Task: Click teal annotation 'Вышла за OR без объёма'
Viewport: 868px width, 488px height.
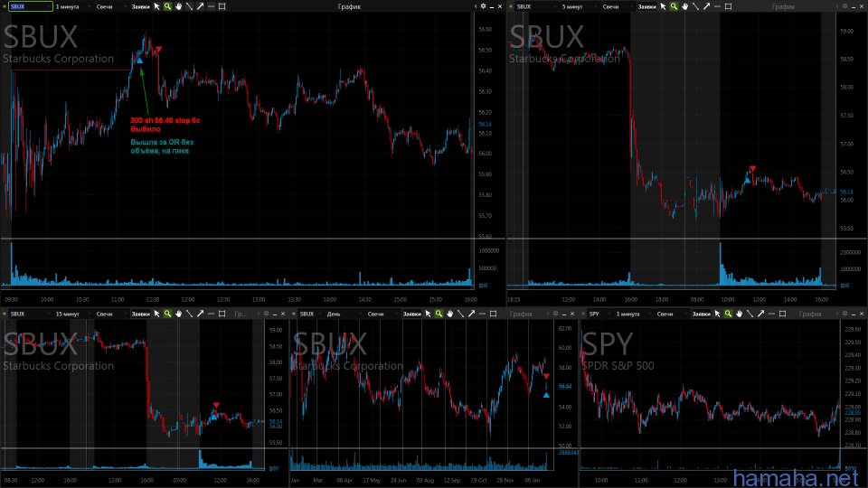Action: [x=162, y=146]
